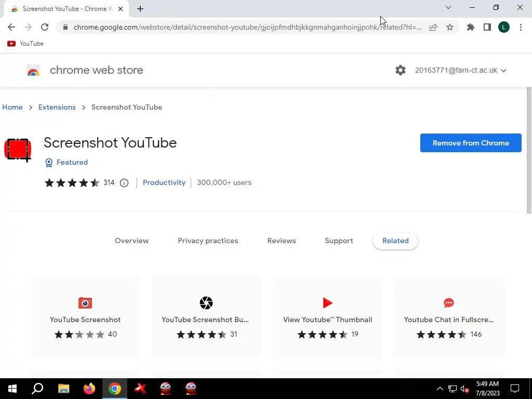Open network status tray icon
Image resolution: width=532 pixels, height=399 pixels.
[453, 389]
